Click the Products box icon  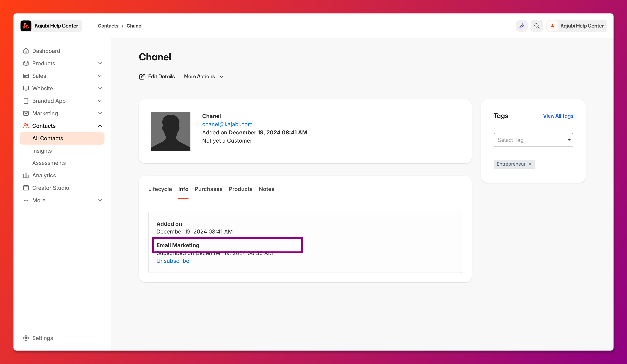click(x=26, y=63)
